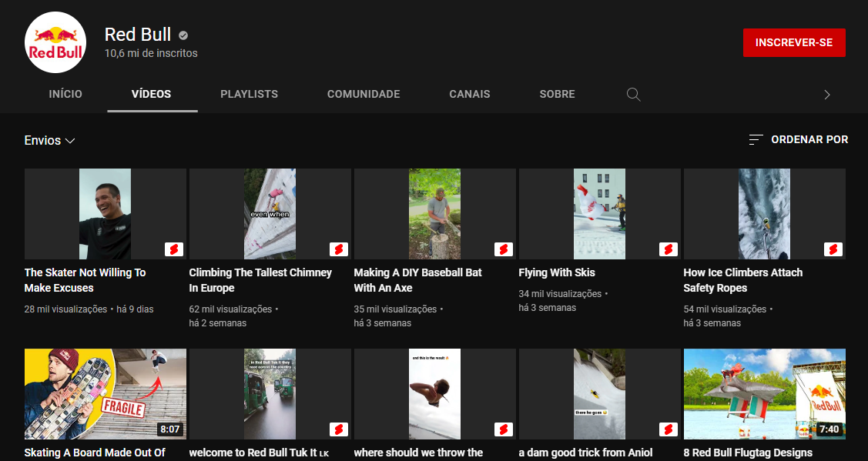Play the chimney climbing video thumbnail
The image size is (868, 461).
(270, 214)
